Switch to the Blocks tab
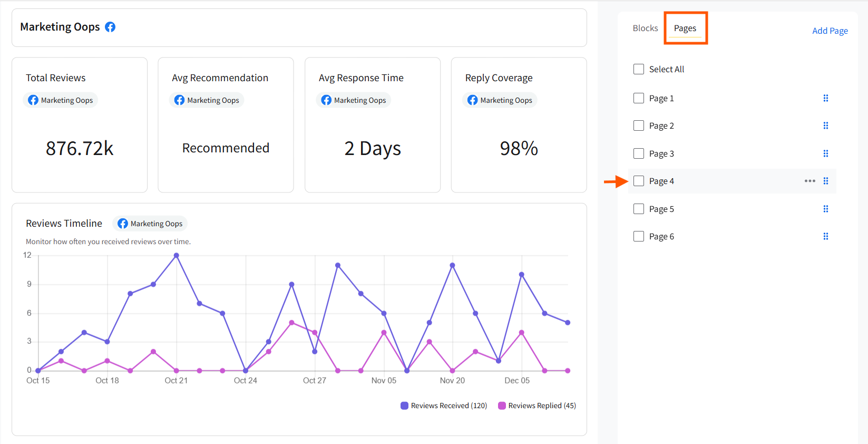This screenshot has width=868, height=444. (645, 28)
